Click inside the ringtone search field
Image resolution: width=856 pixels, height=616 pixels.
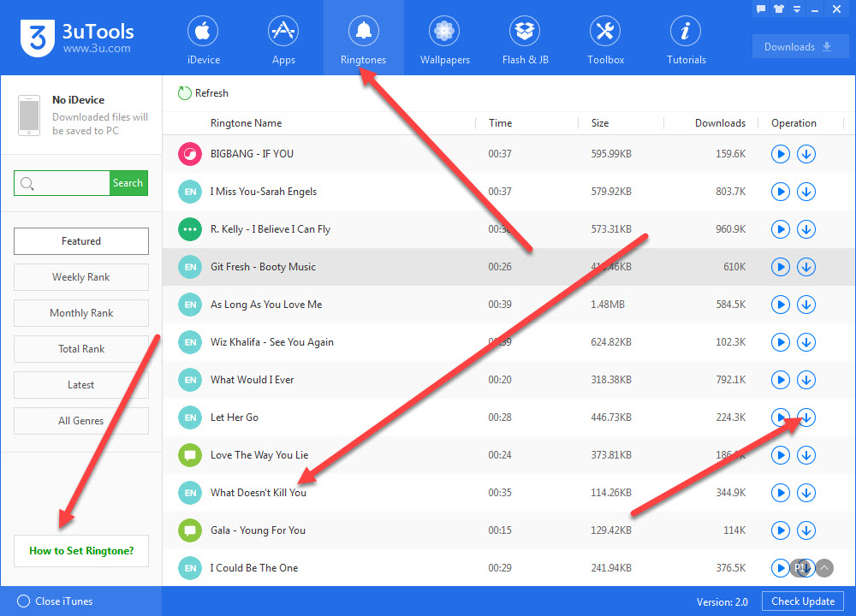tap(62, 183)
